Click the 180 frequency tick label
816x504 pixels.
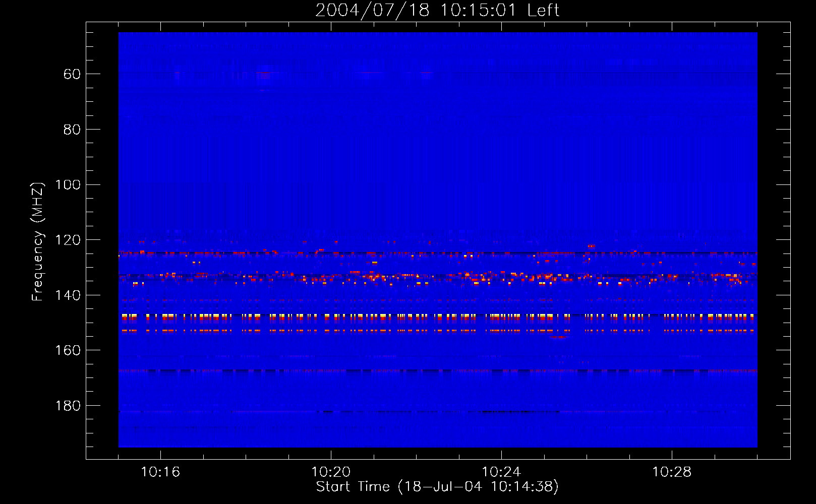[68, 406]
